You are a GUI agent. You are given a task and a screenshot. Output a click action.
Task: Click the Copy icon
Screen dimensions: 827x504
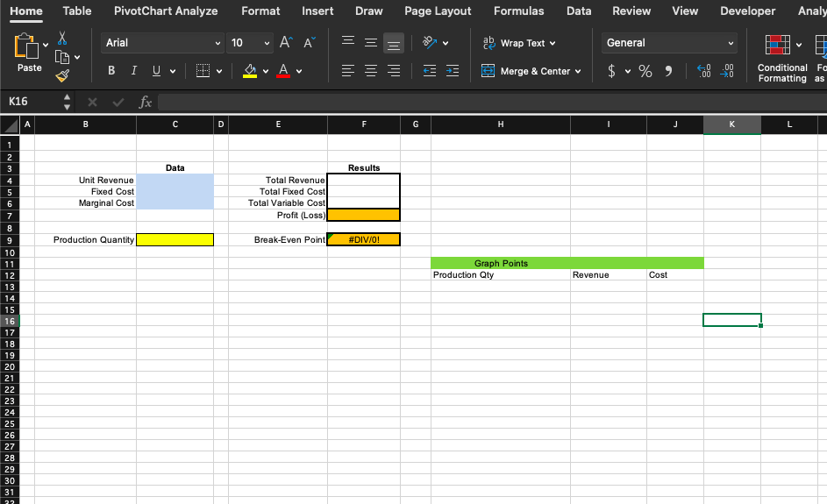62,57
